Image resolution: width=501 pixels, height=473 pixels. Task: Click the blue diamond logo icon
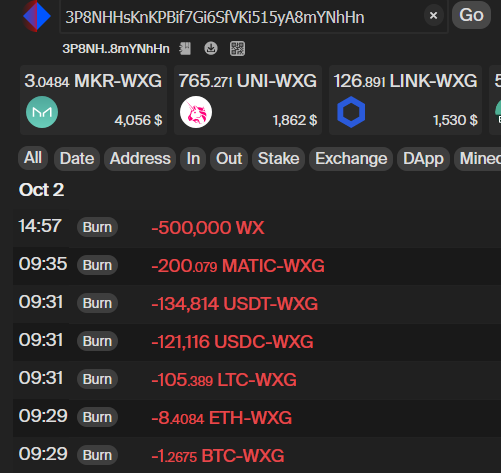(36, 16)
